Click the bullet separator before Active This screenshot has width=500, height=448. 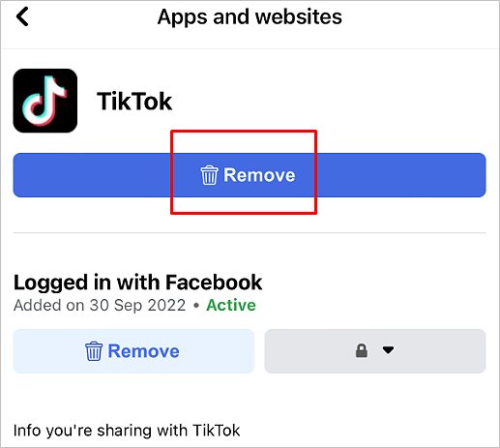coord(196,306)
